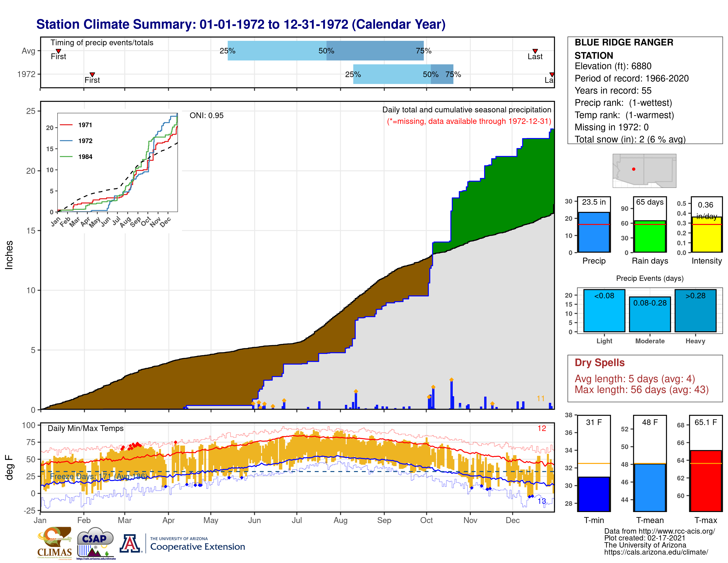
Task: Click 'Total snow (in): 2 (6 % avg)' text
Action: pos(630,139)
